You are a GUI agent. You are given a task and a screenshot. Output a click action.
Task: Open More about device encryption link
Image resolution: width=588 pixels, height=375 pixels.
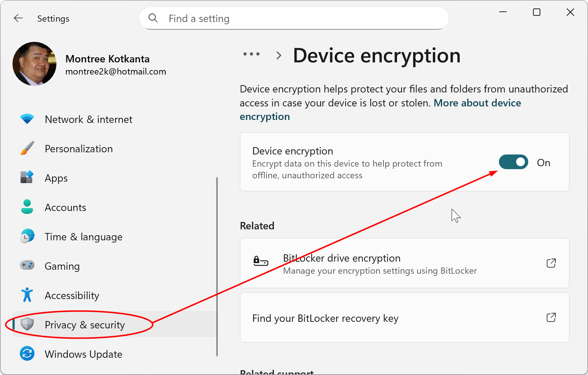(x=477, y=103)
